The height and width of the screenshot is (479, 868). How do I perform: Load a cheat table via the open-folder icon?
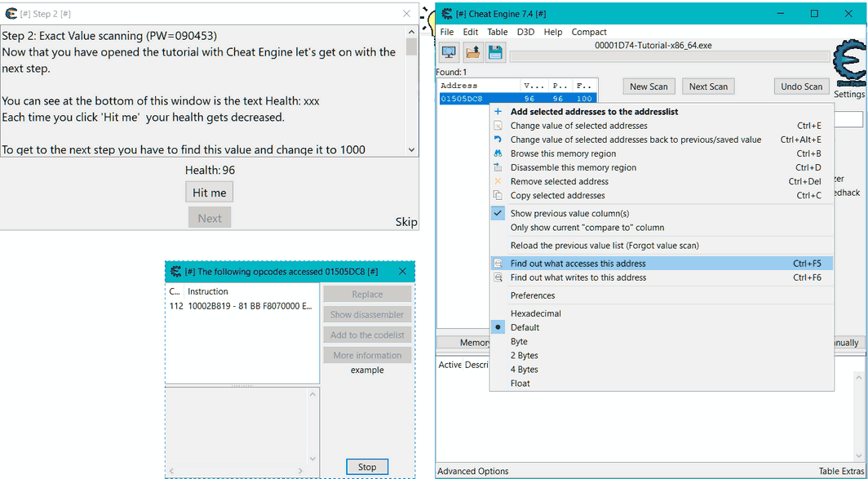pos(474,51)
